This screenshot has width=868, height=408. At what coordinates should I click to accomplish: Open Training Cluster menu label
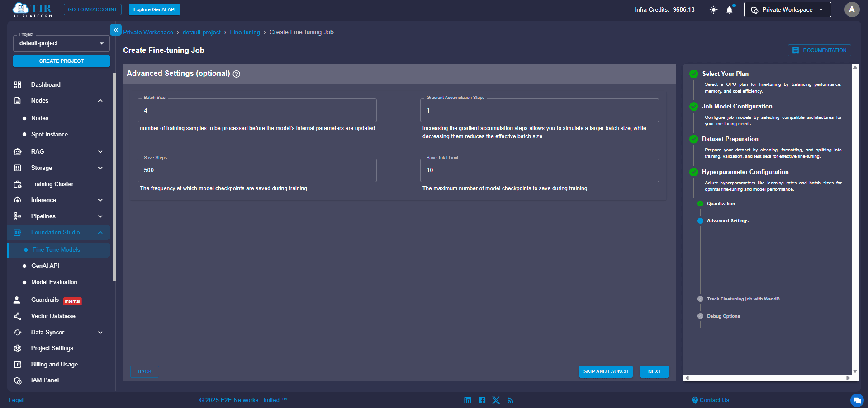point(52,184)
